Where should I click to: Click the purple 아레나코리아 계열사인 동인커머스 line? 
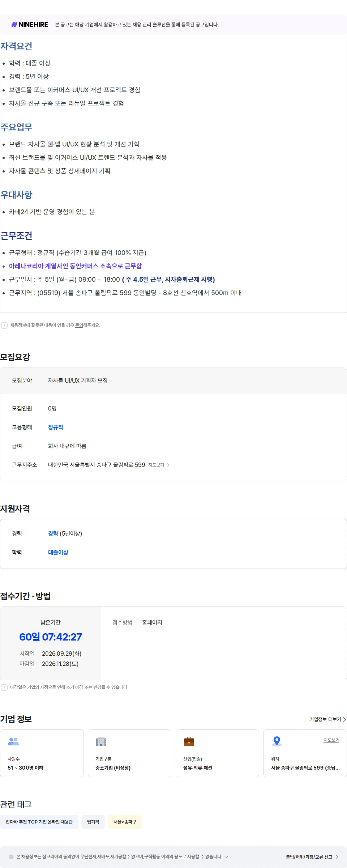pyautogui.click(x=76, y=266)
